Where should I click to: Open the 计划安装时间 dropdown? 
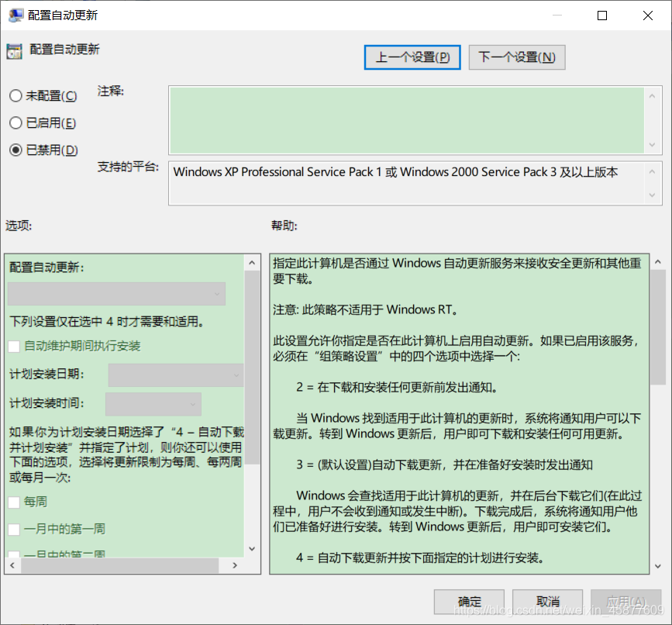pos(153,404)
